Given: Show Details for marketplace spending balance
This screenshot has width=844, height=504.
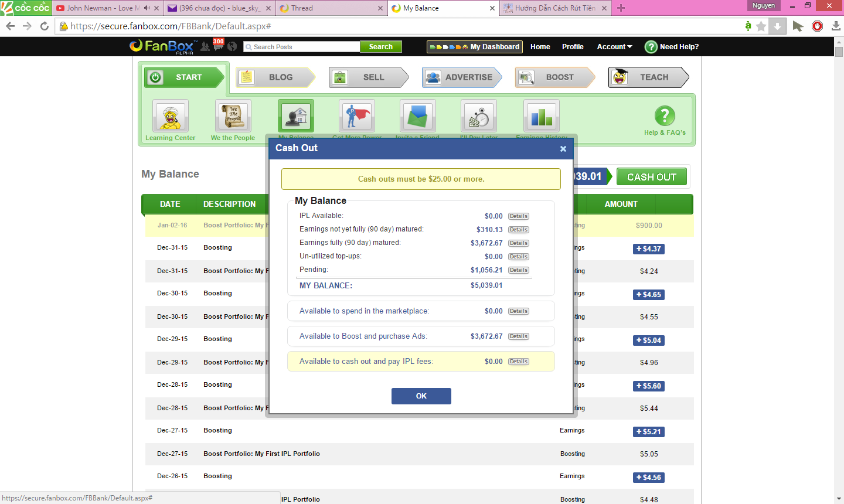Looking at the screenshot, I should [519, 311].
